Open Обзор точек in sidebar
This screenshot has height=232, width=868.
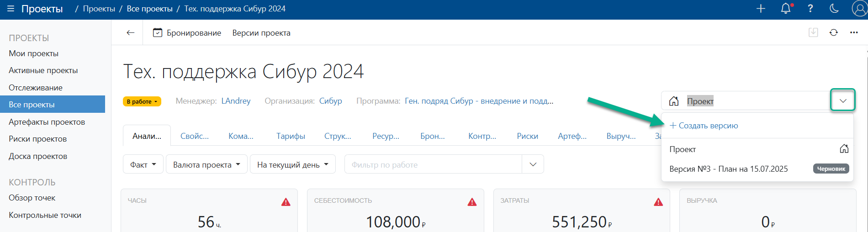coord(32,198)
